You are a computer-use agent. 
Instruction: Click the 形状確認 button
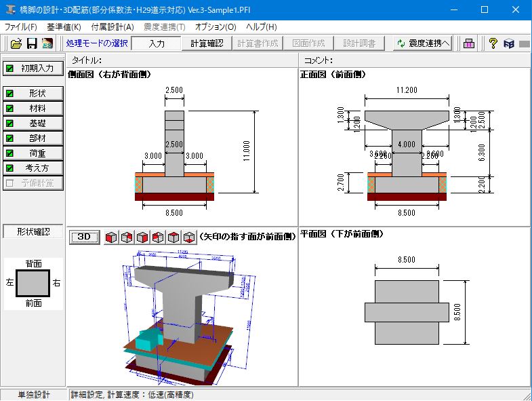point(33,231)
